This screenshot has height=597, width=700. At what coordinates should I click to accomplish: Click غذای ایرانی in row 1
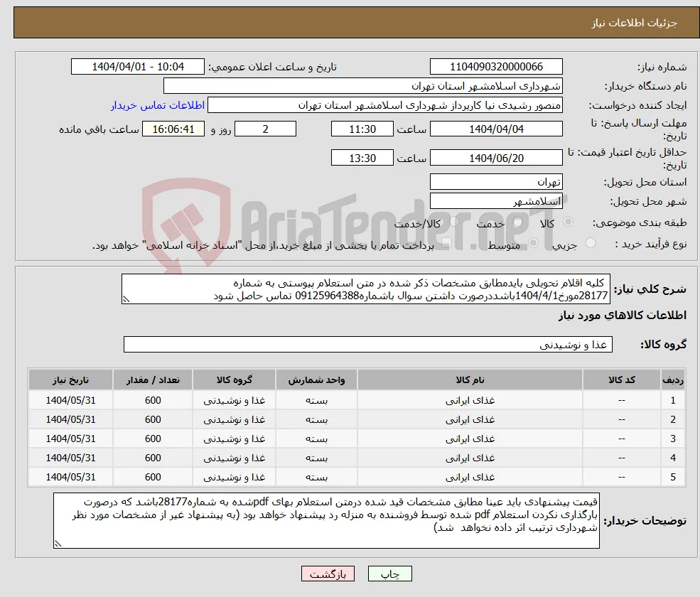coord(470,400)
